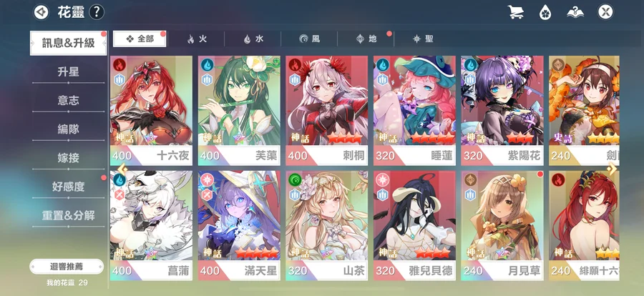Open the question mark help next to 花靈
The image size is (644, 296).
pyautogui.click(x=96, y=12)
